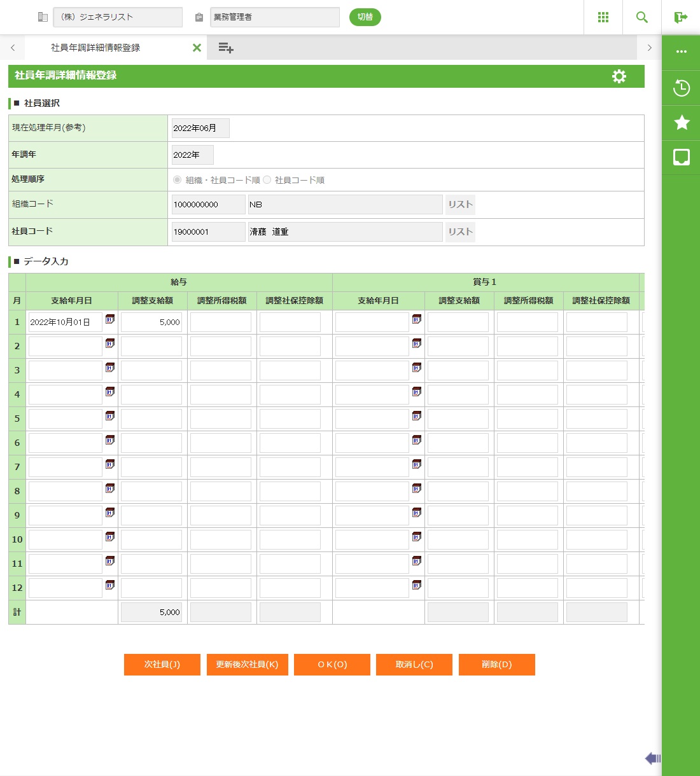Open calendar picker for salary row 1

tap(110, 319)
